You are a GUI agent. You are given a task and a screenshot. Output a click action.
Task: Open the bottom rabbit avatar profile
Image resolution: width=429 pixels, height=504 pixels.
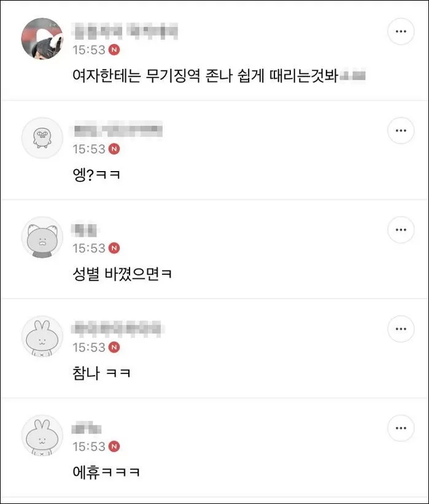coord(42,436)
